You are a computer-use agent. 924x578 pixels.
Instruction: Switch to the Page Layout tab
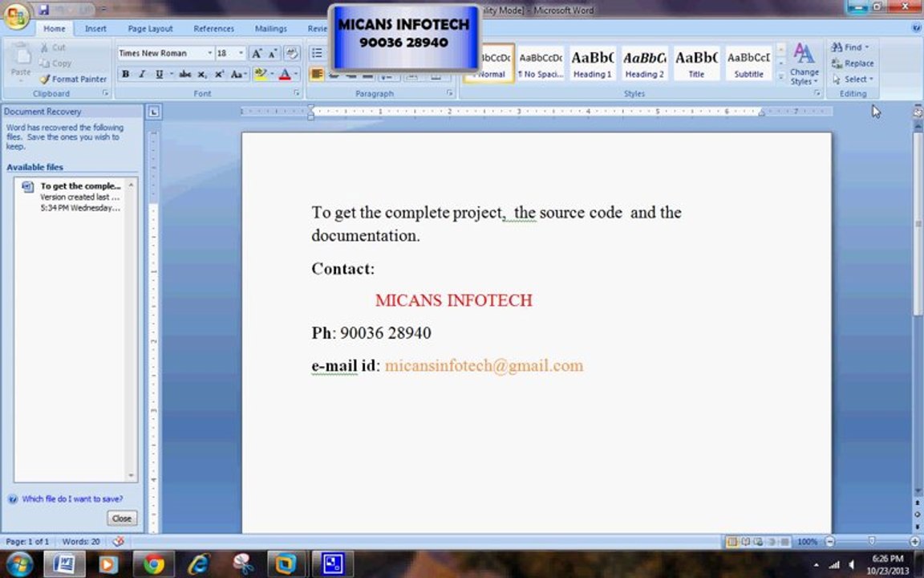click(x=150, y=28)
